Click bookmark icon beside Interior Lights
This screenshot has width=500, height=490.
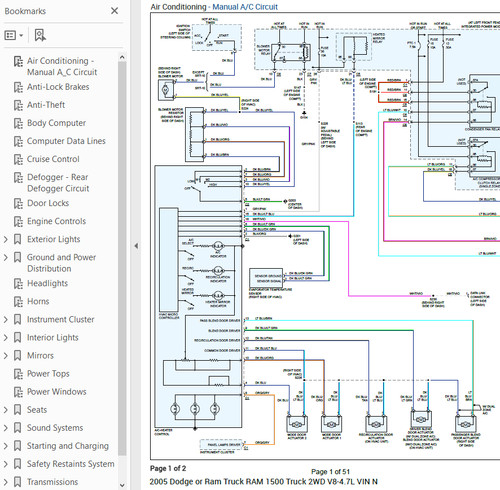pyautogui.click(x=18, y=337)
